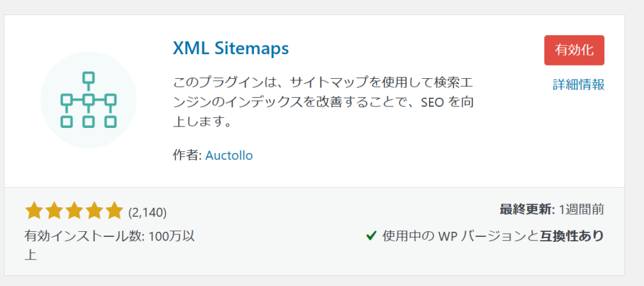The width and height of the screenshot is (644, 286).
Task: Click the second rating star
Action: 54,211
